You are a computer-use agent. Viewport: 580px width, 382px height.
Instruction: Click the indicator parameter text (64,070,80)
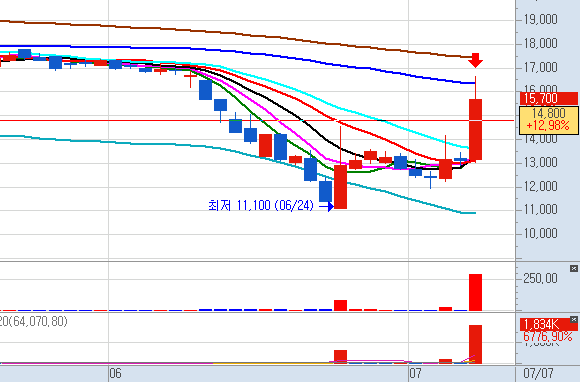38,321
